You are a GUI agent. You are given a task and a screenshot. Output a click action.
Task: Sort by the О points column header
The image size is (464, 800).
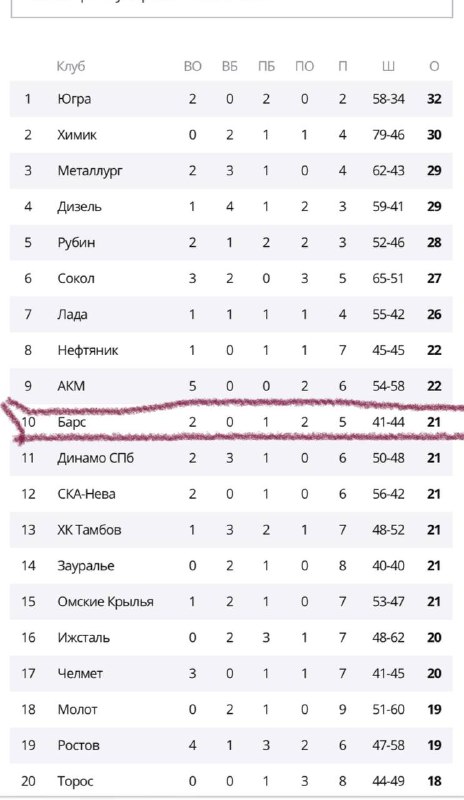[434, 66]
